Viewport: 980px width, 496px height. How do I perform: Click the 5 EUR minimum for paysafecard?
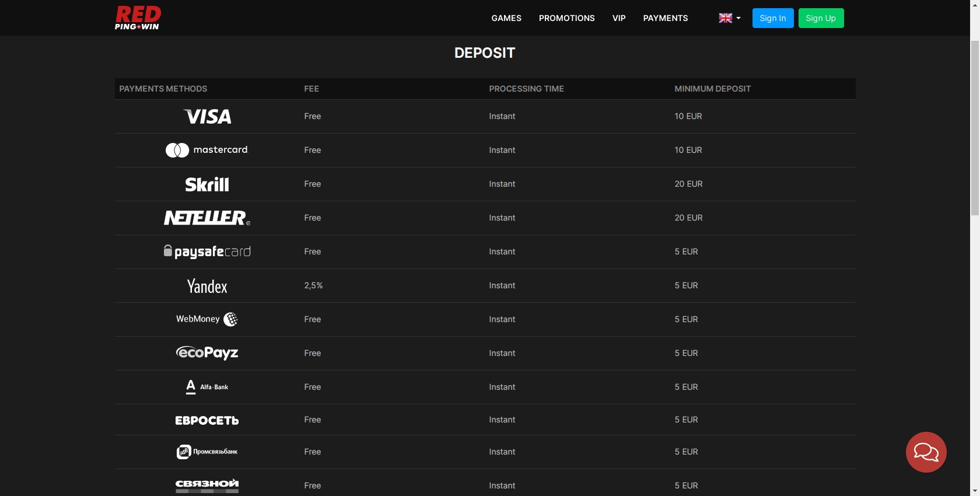[686, 252]
